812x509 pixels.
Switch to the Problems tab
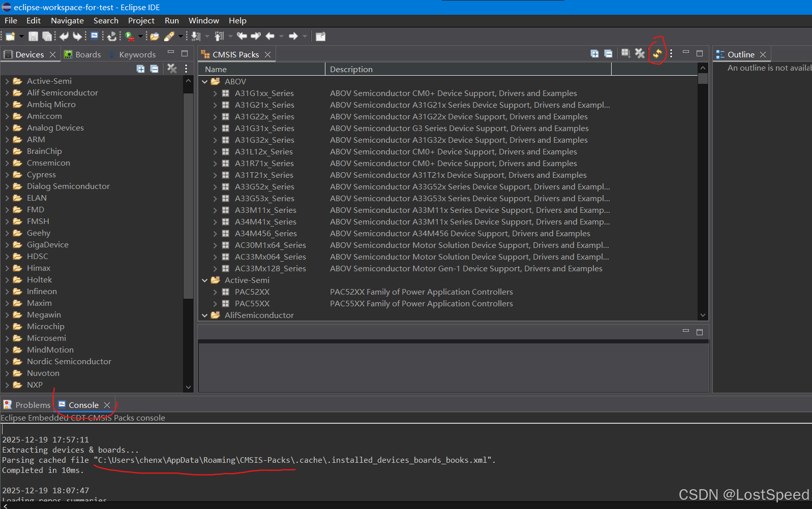click(x=27, y=405)
